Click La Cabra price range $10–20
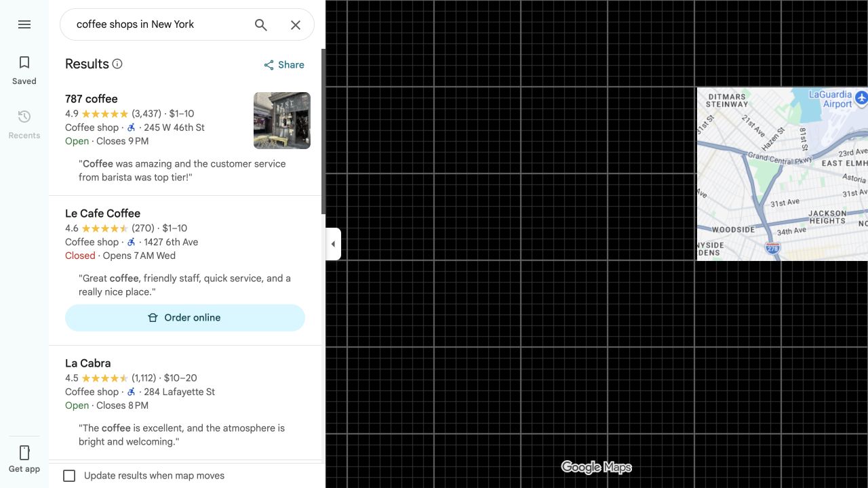The width and height of the screenshot is (868, 488). (180, 378)
